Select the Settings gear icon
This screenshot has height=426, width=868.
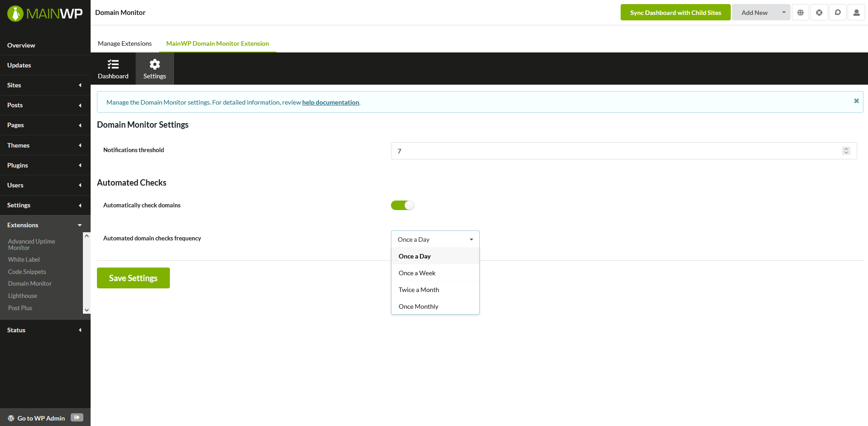(x=154, y=68)
